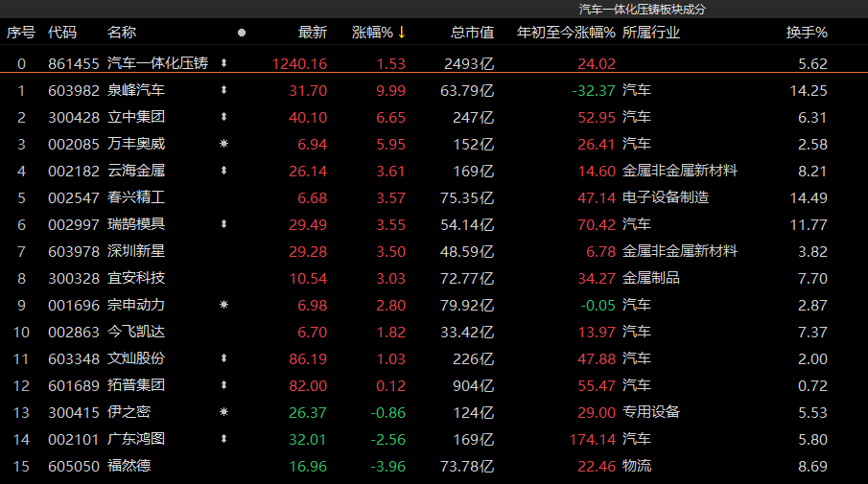Viewport: 868px width, 484px height.
Task: Click the marker icon beside 文灿股份
Action: click(x=224, y=359)
